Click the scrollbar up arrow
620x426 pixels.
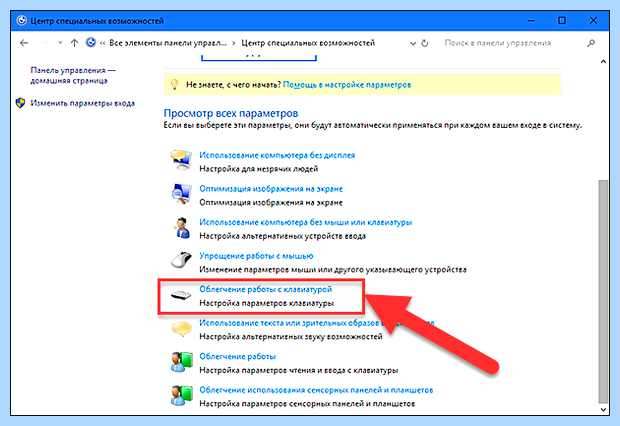pos(603,61)
